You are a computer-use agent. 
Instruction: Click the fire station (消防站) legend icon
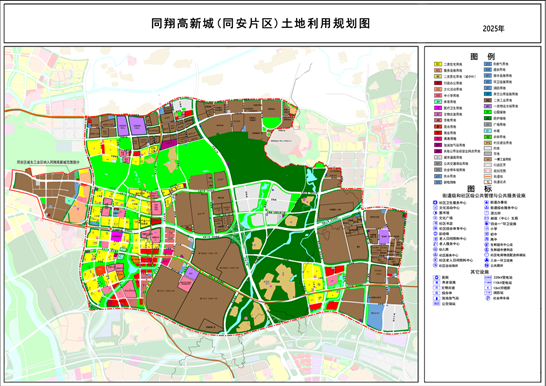488,293
